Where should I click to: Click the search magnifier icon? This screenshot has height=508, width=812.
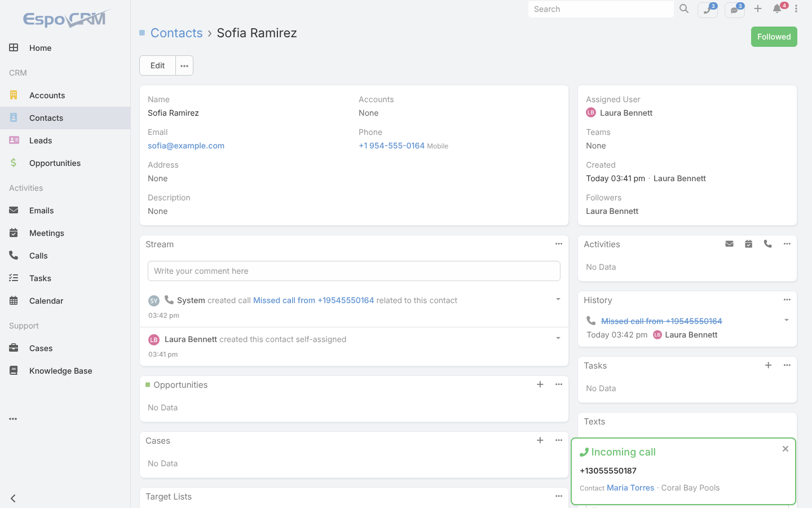[x=684, y=9]
